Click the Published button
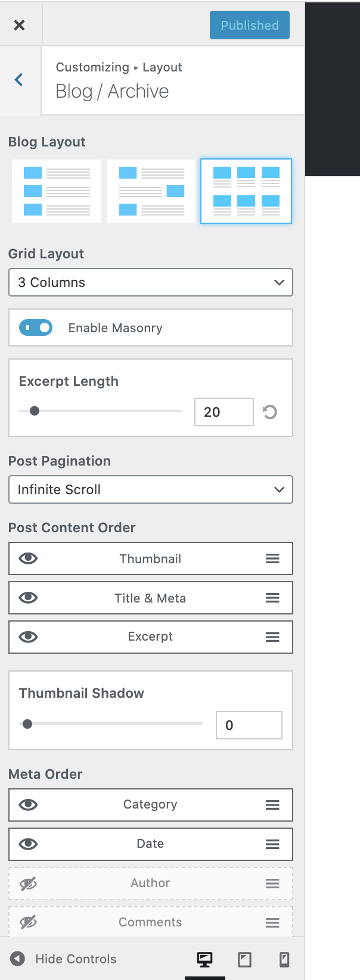This screenshot has width=360, height=980. [x=249, y=25]
